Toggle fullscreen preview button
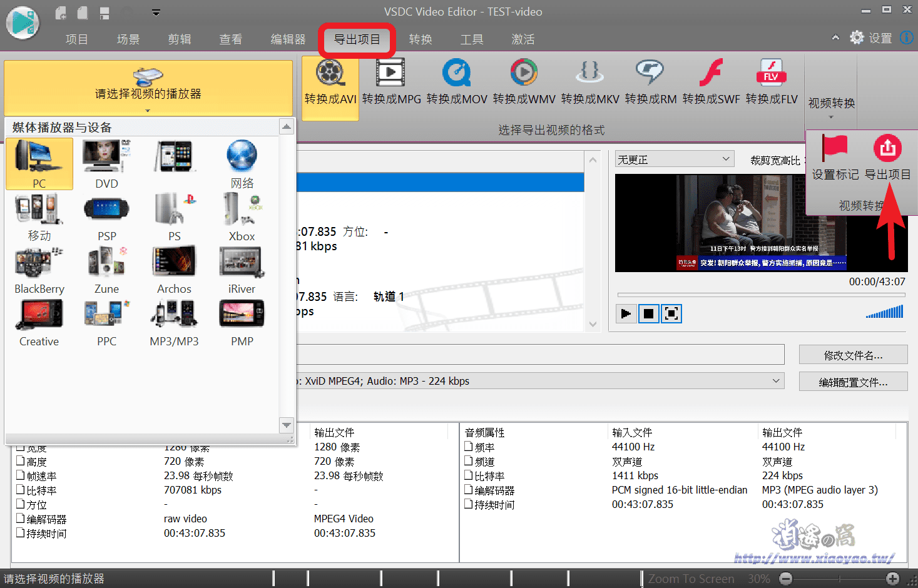 [671, 313]
